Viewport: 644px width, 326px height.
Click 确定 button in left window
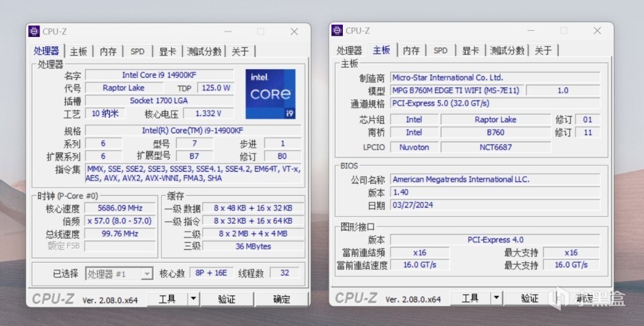[x=281, y=299]
